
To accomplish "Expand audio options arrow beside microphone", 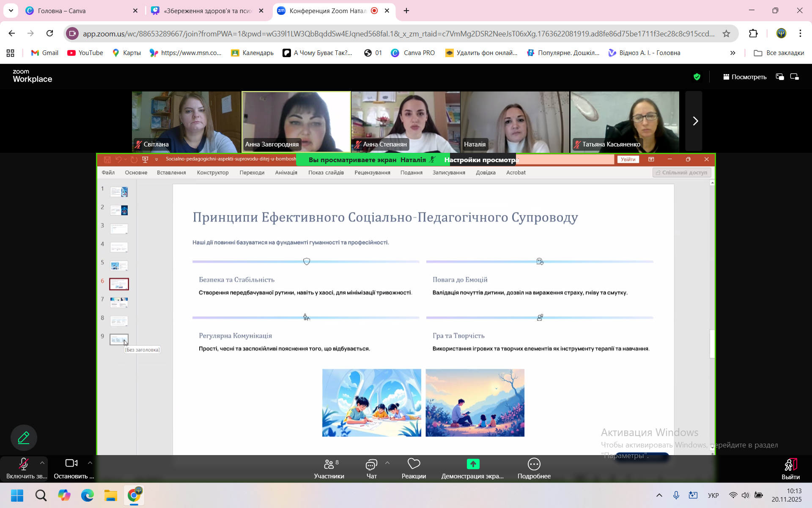I will (x=42, y=463).
